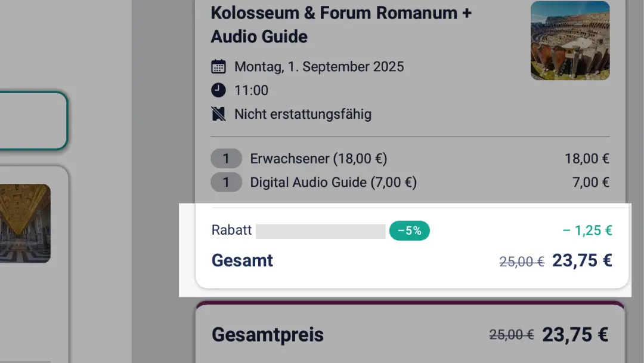Image resolution: width=644 pixels, height=363 pixels.
Task: Open the Kolosseum arena thumbnail image
Action: click(x=570, y=40)
